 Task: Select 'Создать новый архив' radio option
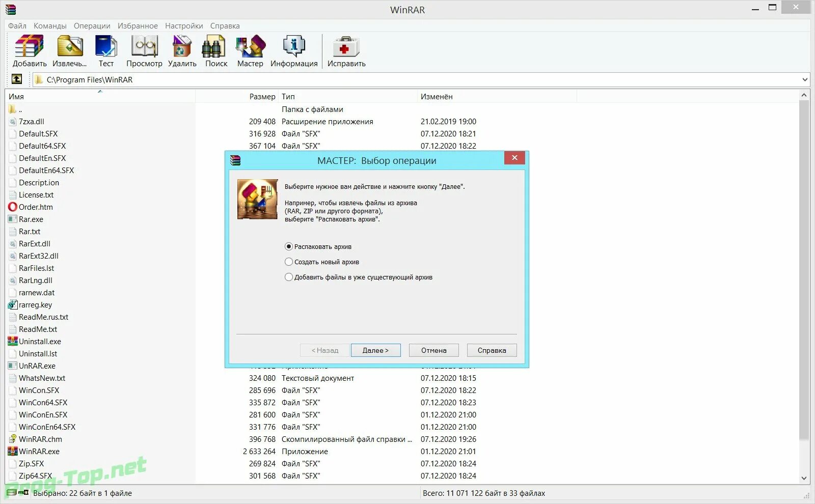click(289, 262)
